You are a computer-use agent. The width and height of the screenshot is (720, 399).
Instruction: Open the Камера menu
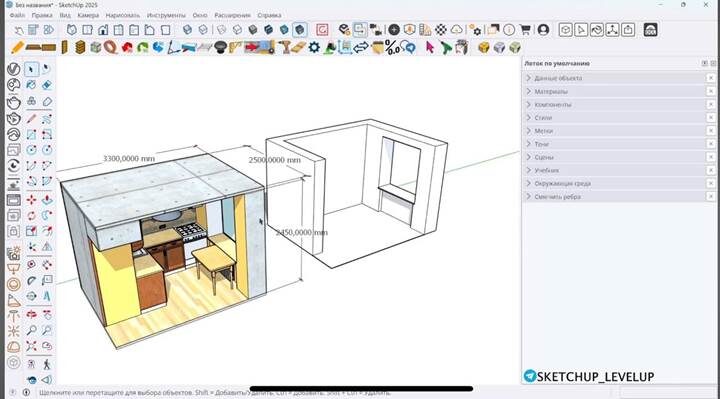click(88, 15)
